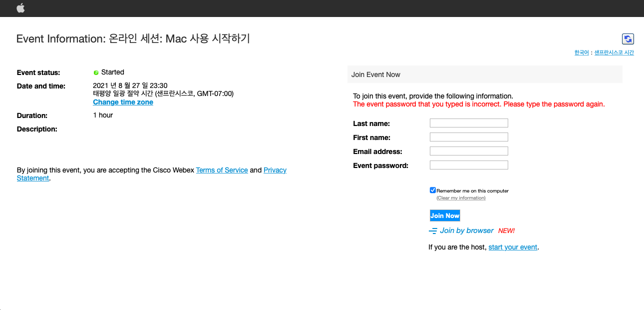644x310 pixels.
Task: Click the refresh page icon
Action: (x=628, y=39)
